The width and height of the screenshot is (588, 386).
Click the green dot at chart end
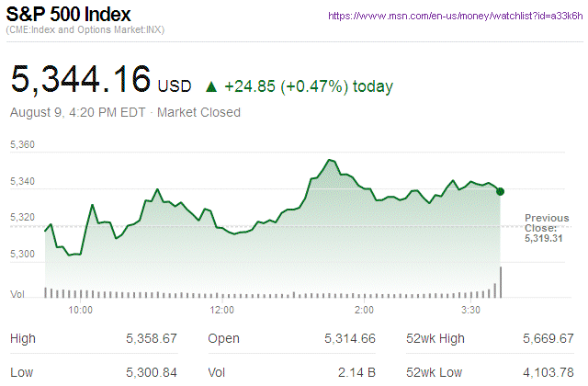tap(500, 190)
